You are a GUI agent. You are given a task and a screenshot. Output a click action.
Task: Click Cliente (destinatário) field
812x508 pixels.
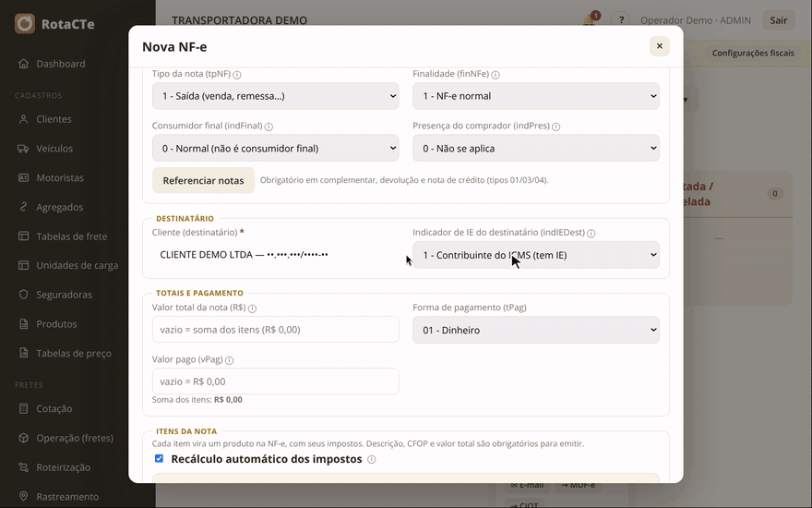click(276, 255)
